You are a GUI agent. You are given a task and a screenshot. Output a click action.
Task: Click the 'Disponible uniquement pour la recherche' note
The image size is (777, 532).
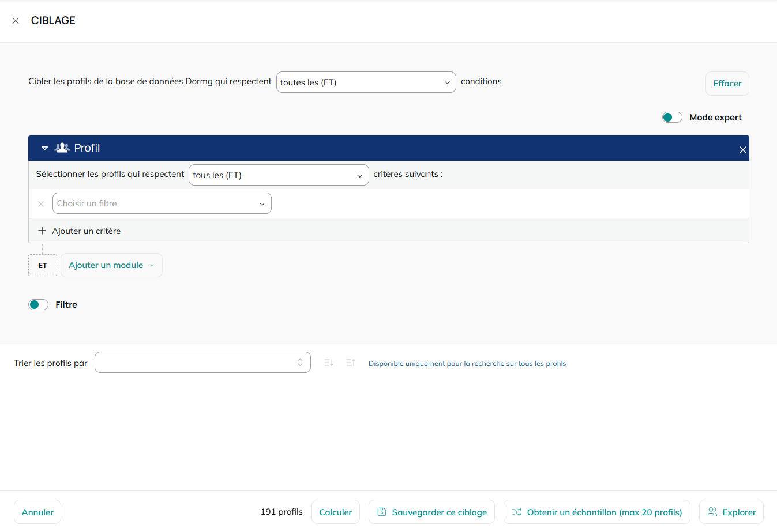click(x=467, y=364)
